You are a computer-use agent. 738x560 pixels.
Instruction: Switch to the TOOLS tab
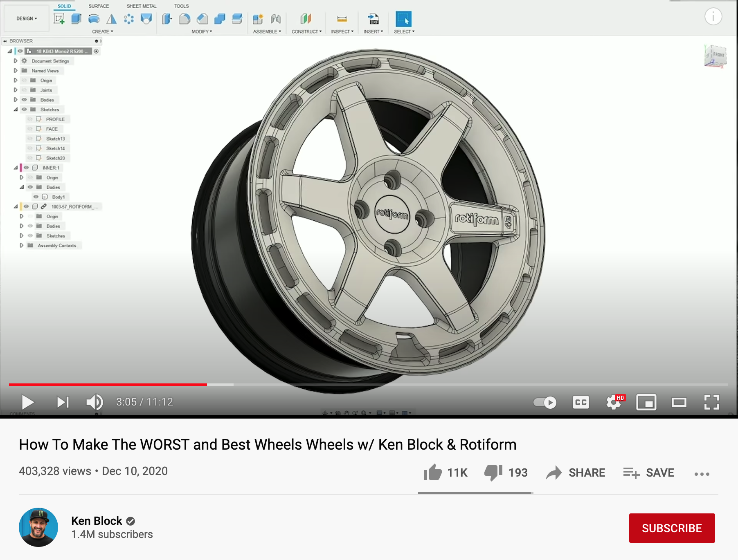[x=182, y=6]
